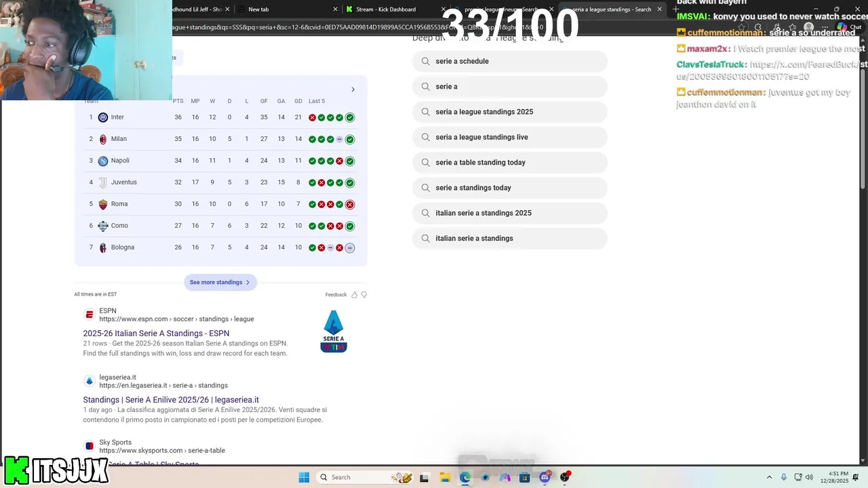Choose 'seria a league standings 2025' suggestion
The height and width of the screenshot is (488, 868).
tap(510, 112)
